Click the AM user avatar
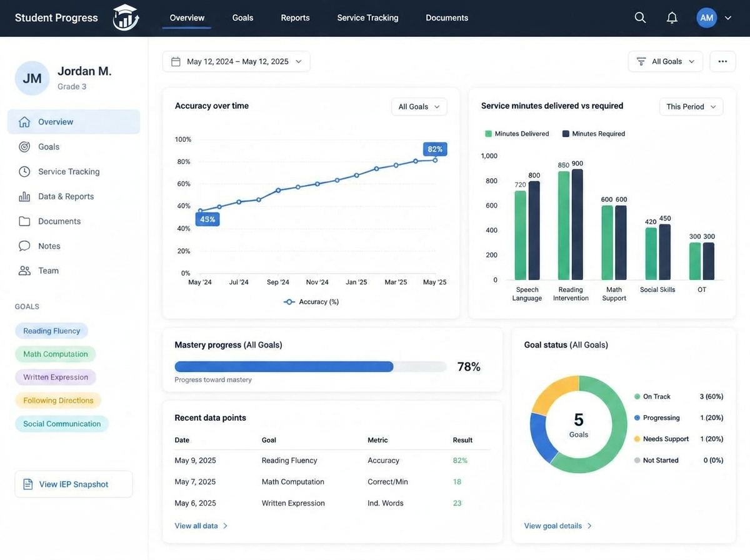750x560 pixels. pyautogui.click(x=707, y=17)
